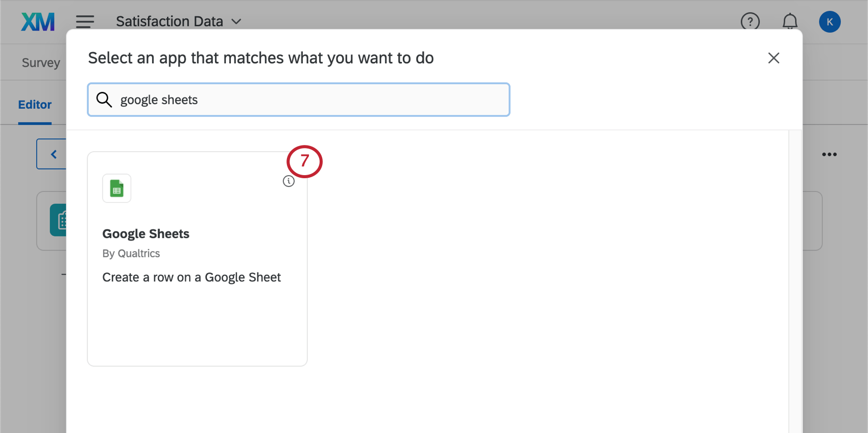
Task: Expand the survey name chevron arrow
Action: point(236,22)
